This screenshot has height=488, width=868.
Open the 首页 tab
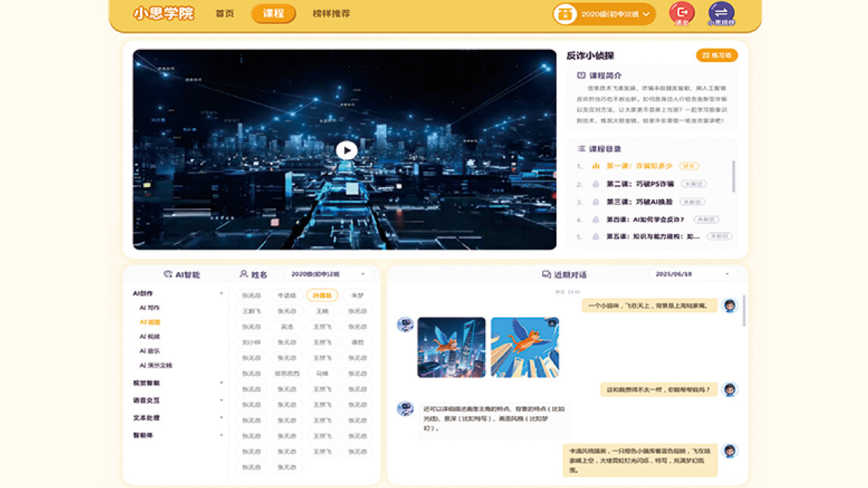pos(224,14)
